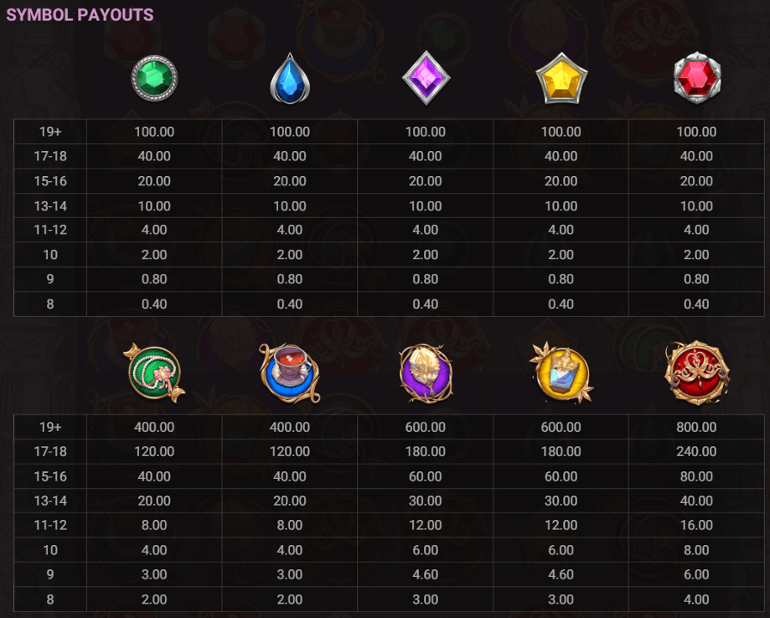The image size is (770, 618).
Task: Click the yellow medallion symbol
Action: (561, 372)
